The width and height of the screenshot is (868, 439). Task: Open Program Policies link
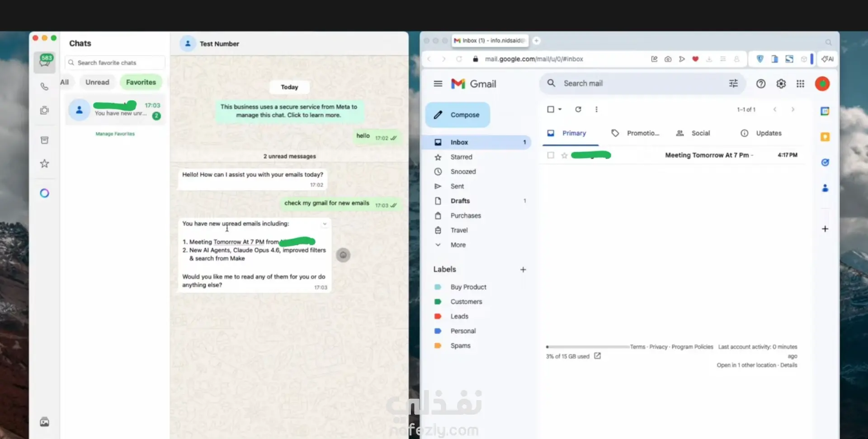(692, 347)
